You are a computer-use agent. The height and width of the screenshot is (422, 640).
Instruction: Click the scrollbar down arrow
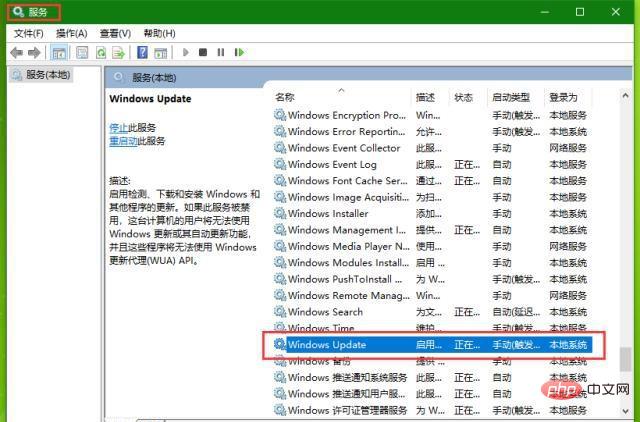(x=625, y=411)
